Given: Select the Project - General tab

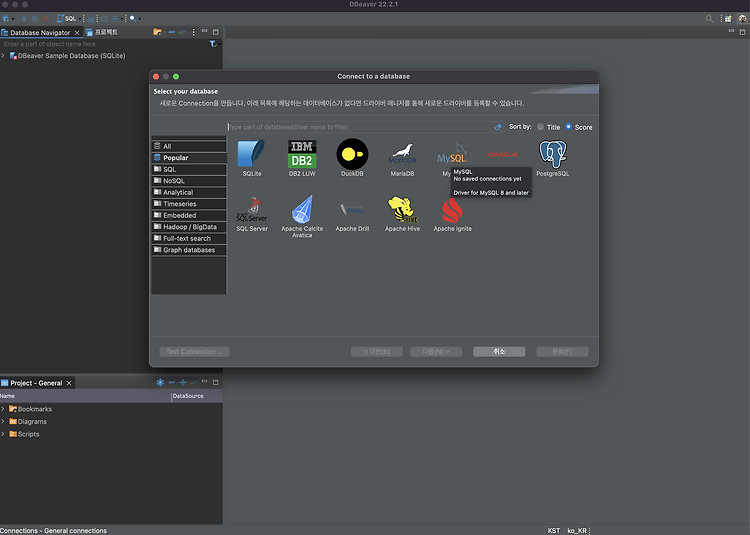Looking at the screenshot, I should click(x=36, y=383).
